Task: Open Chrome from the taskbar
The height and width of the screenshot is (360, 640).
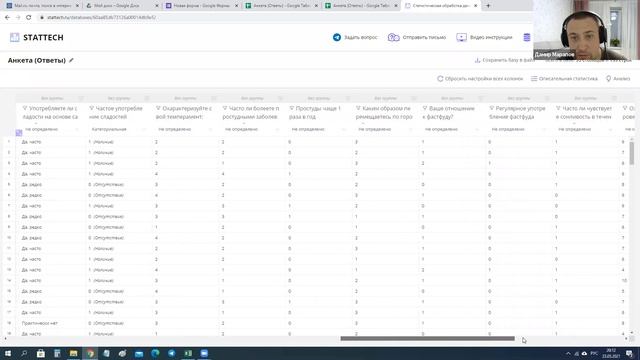Action: pyautogui.click(x=90, y=353)
